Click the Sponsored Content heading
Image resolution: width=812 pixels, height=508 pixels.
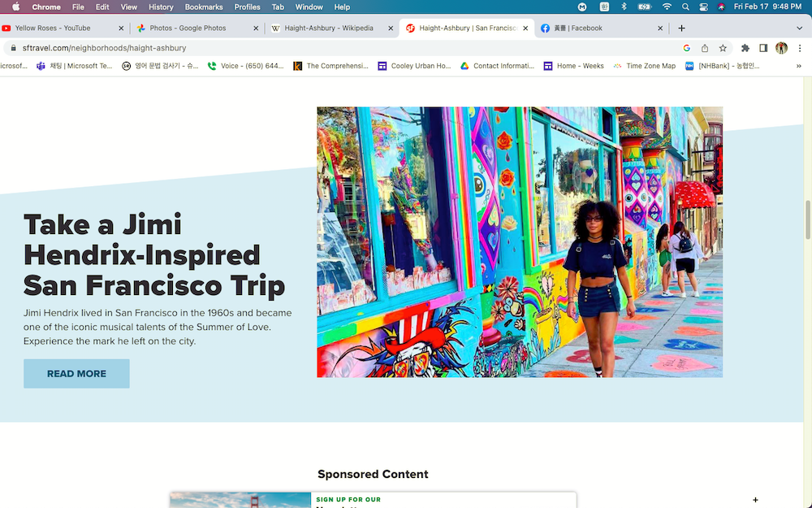pyautogui.click(x=373, y=475)
